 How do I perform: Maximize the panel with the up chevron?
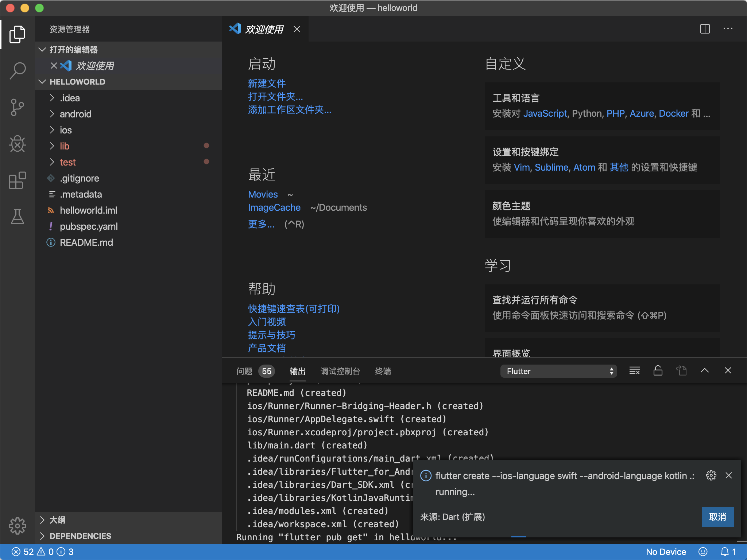click(x=704, y=371)
